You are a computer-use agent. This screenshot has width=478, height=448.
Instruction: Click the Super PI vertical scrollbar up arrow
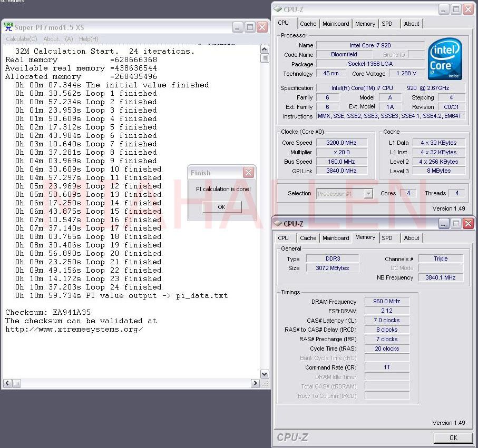tap(265, 49)
